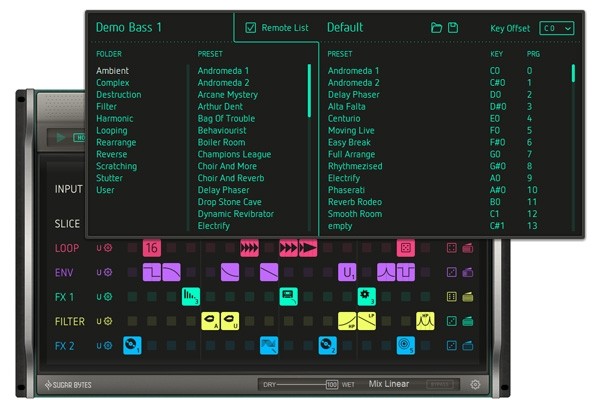The height and width of the screenshot is (400, 600).
Task: Click the dry/wet mix slider handle
Action: click(x=332, y=384)
